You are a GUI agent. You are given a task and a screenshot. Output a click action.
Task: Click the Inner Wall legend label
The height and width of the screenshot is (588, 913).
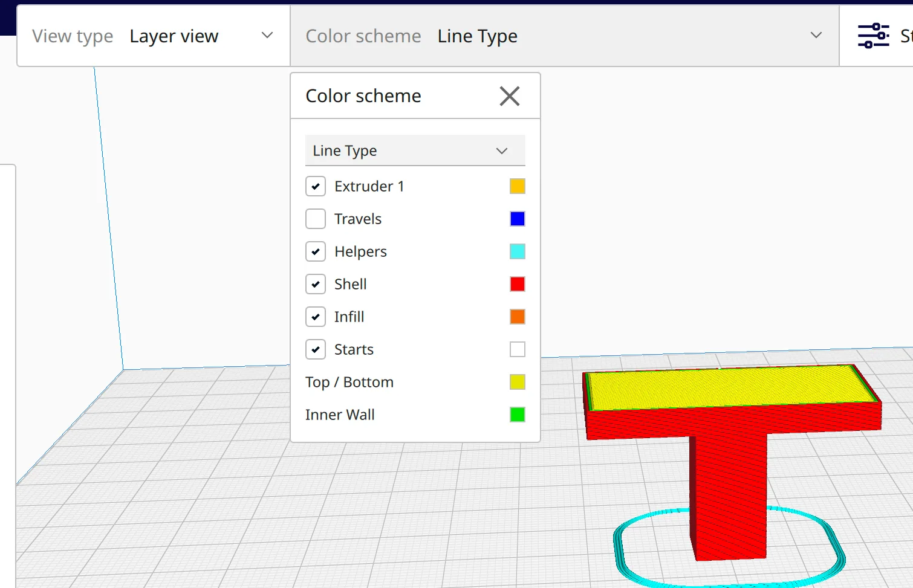click(340, 415)
